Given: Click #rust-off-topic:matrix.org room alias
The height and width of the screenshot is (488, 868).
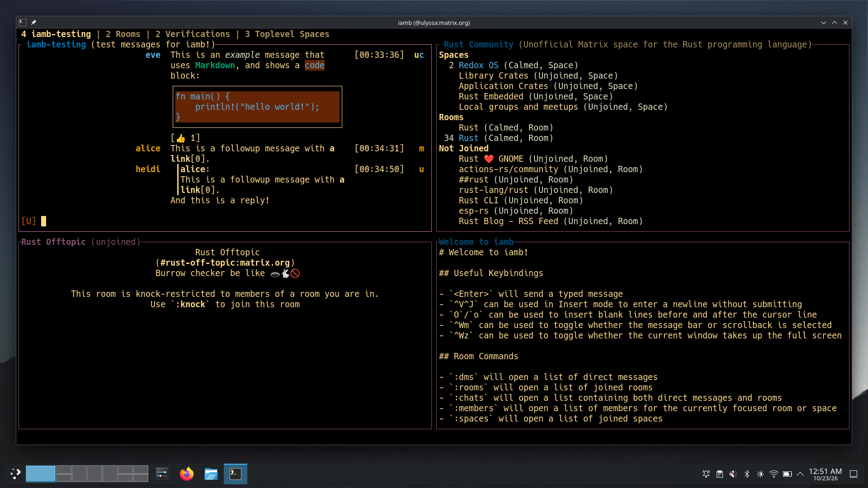Looking at the screenshot, I should pyautogui.click(x=225, y=263).
